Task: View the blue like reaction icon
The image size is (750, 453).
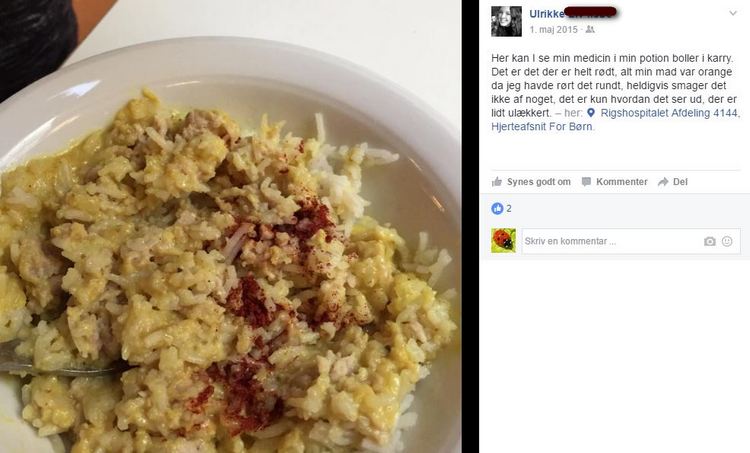Action: click(497, 209)
